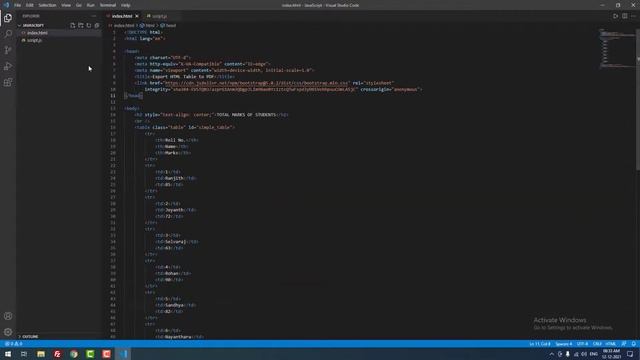
Task: Open FileZilla from the taskbar
Action: (x=57, y=354)
